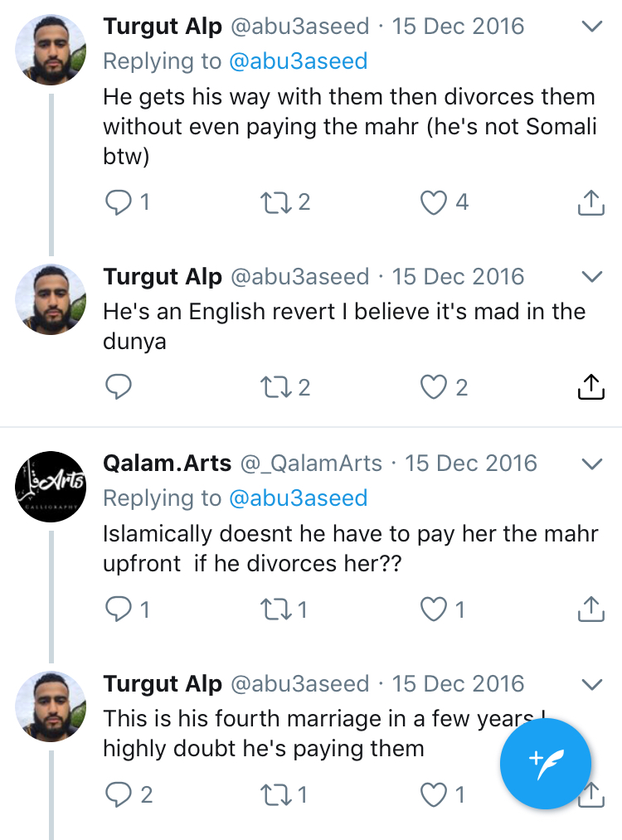Share the "English revert" tweet

[x=590, y=386]
